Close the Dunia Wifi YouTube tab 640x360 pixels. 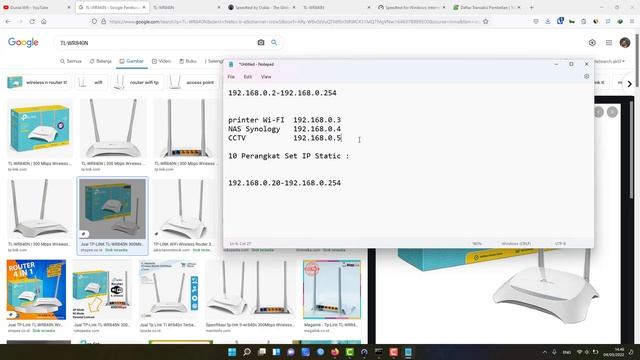69,7
